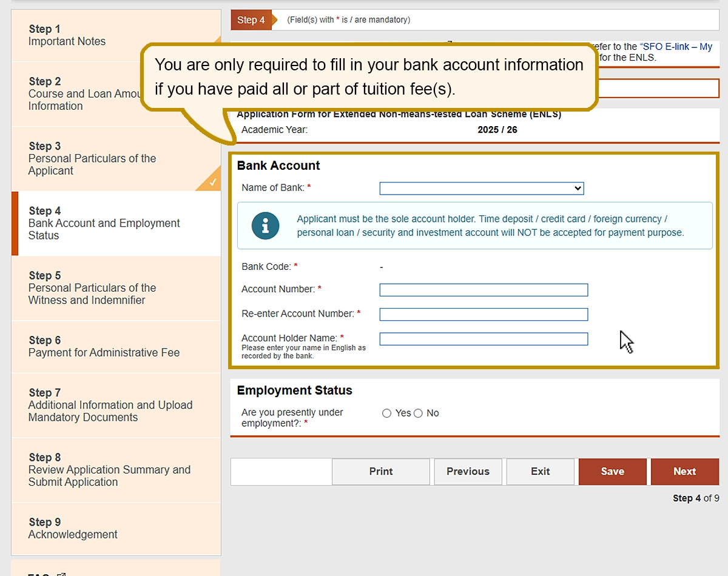Click the Print button
Viewport: 728px width, 576px height.
click(381, 472)
